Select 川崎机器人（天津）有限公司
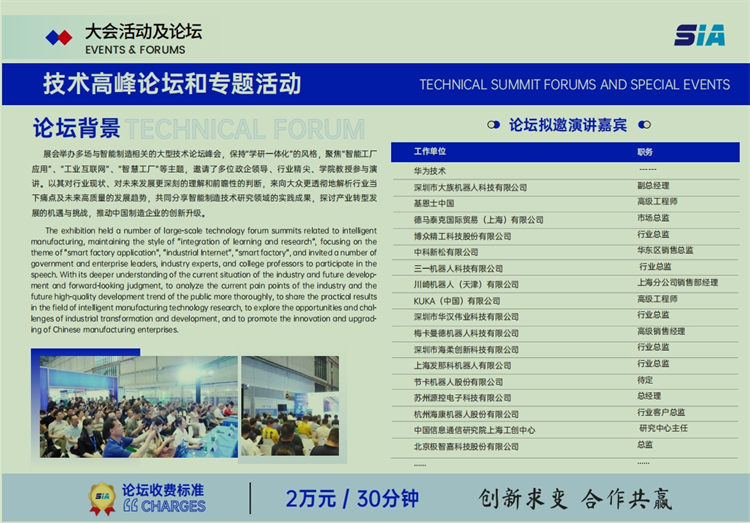Image resolution: width=750 pixels, height=523 pixels. point(466,285)
